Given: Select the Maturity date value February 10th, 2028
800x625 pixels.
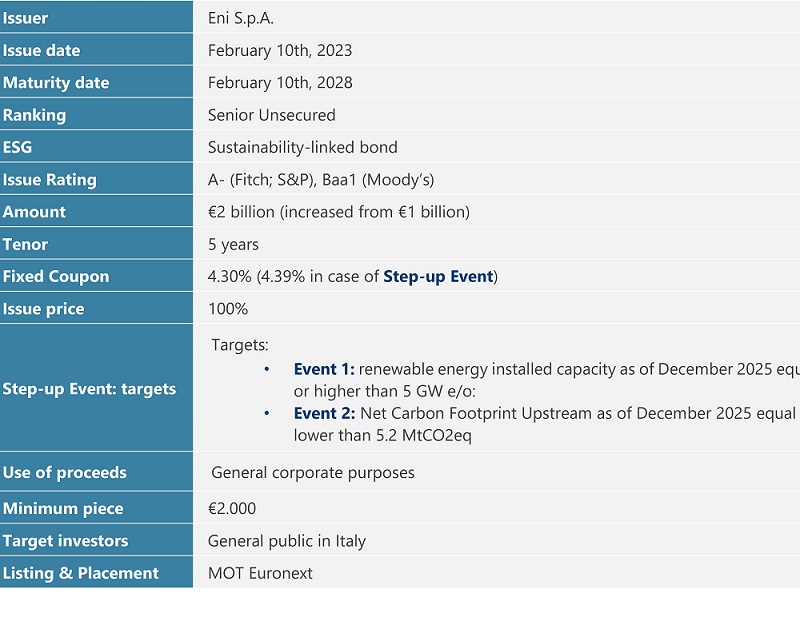Looking at the screenshot, I should [280, 83].
